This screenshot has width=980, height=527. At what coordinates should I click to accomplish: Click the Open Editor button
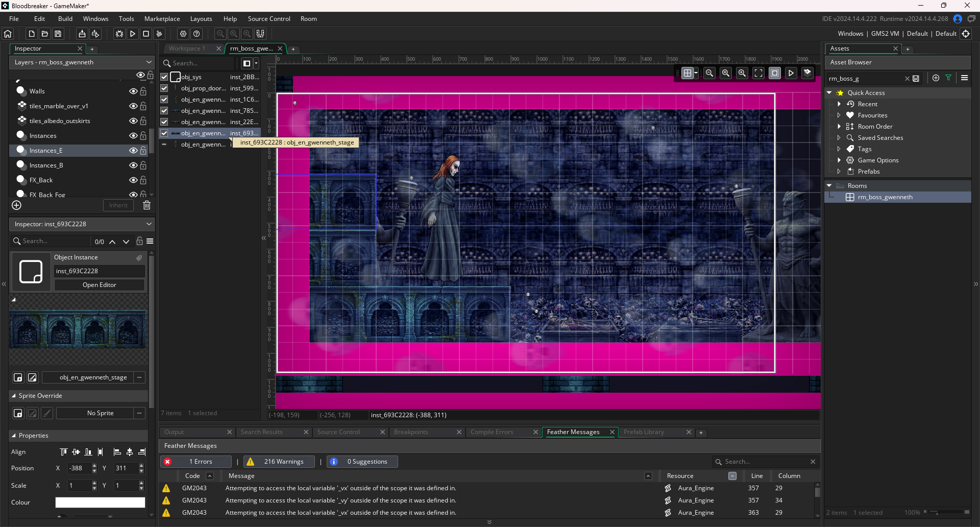point(100,285)
